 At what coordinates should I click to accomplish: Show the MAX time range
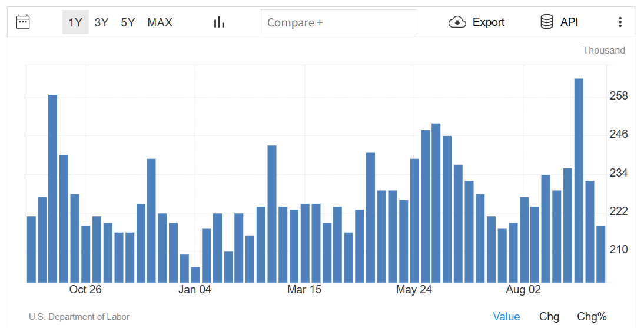tap(160, 22)
